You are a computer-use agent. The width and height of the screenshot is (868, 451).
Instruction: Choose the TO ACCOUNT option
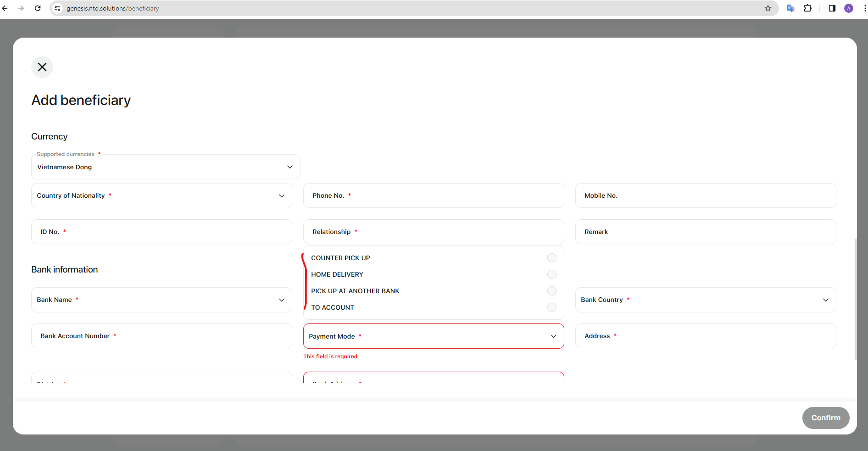[551, 307]
